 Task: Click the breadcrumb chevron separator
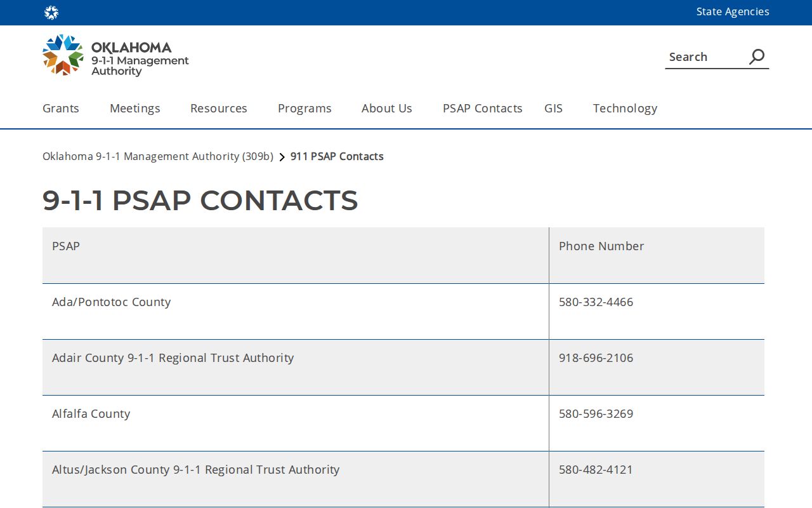[x=282, y=157]
